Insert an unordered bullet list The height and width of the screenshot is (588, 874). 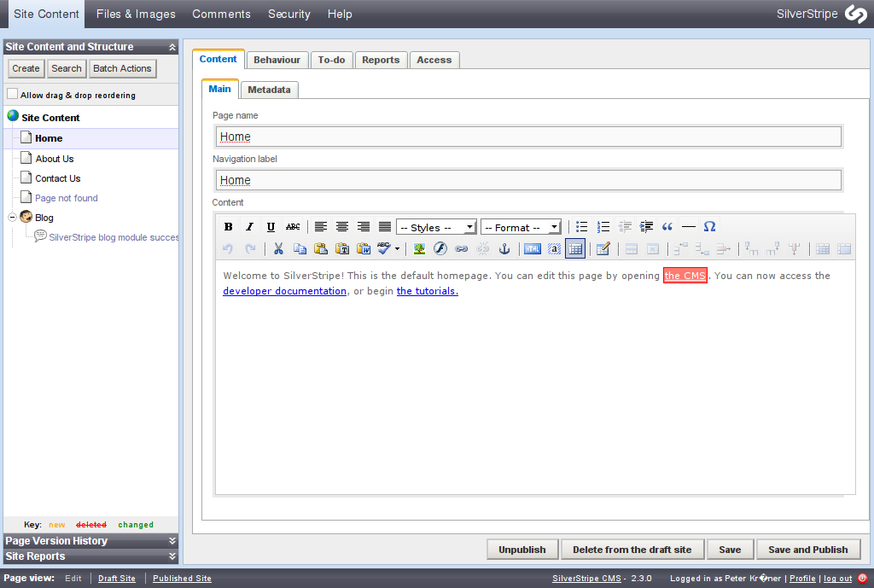[x=581, y=227]
